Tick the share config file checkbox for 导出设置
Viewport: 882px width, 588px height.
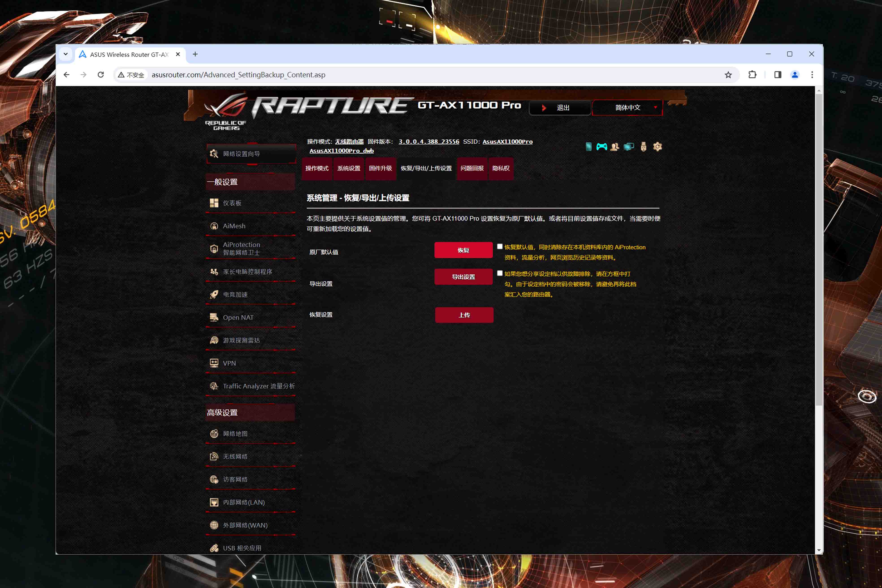tap(499, 273)
